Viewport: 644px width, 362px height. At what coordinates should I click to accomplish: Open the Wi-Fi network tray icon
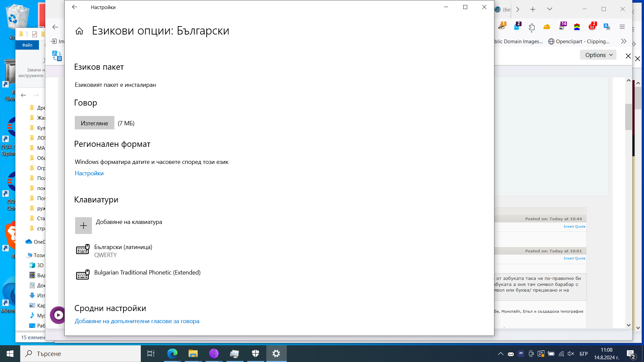[561, 354]
